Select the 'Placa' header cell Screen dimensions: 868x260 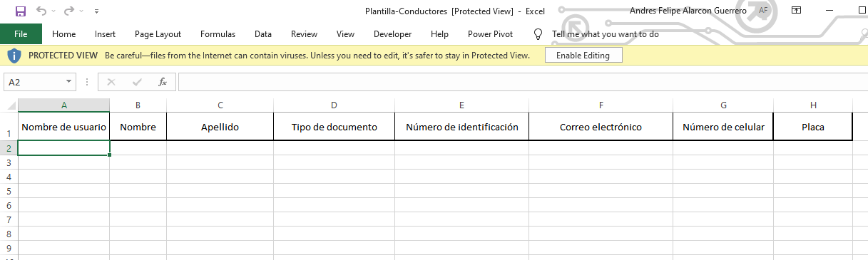813,127
